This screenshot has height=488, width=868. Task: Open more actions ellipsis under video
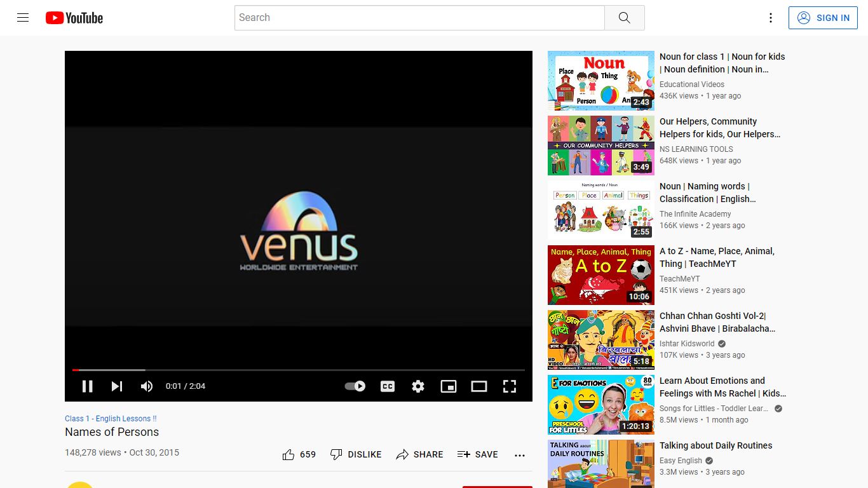520,455
